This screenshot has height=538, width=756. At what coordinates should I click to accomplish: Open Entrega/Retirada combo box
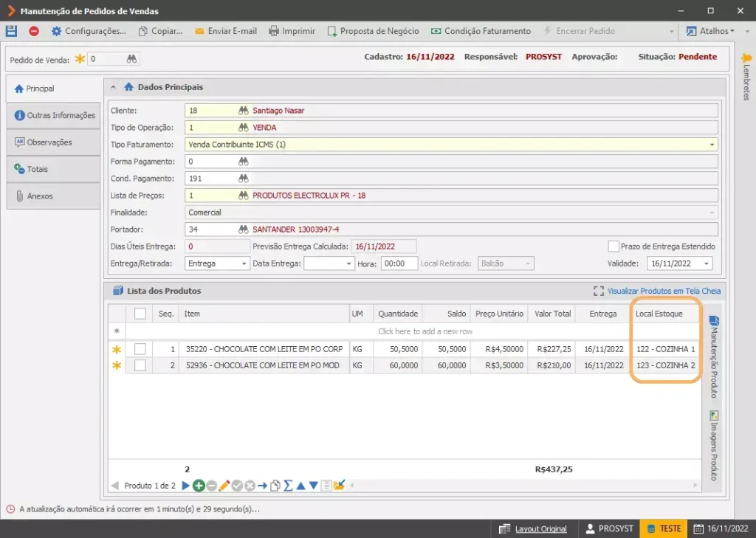[217, 263]
